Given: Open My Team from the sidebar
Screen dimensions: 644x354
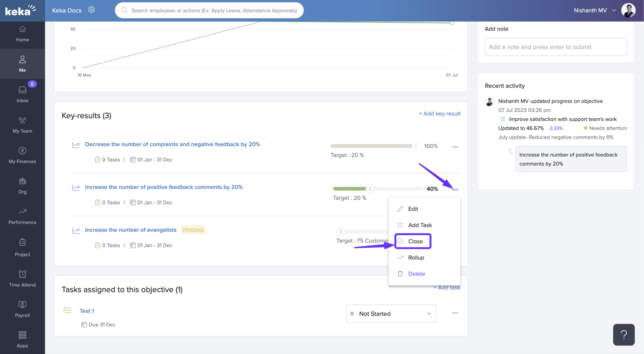Looking at the screenshot, I should pos(22,124).
